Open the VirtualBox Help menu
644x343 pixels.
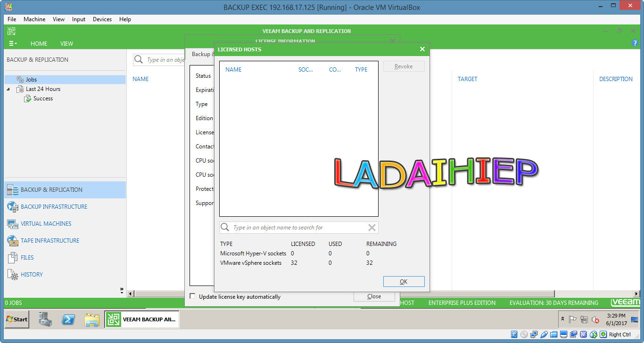pos(125,19)
